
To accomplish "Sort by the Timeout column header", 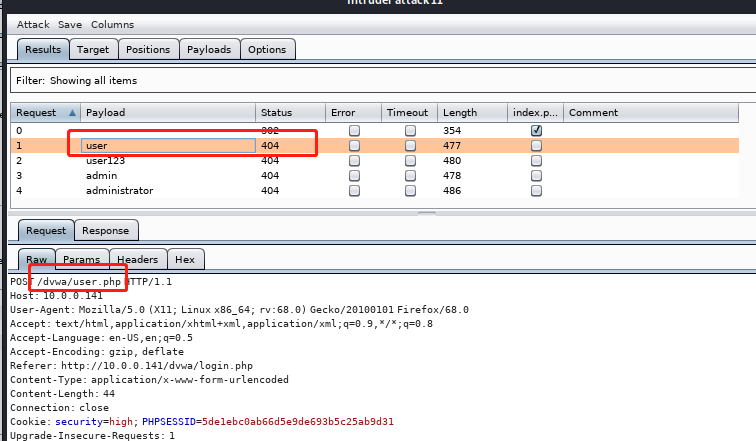I will tap(409, 113).
